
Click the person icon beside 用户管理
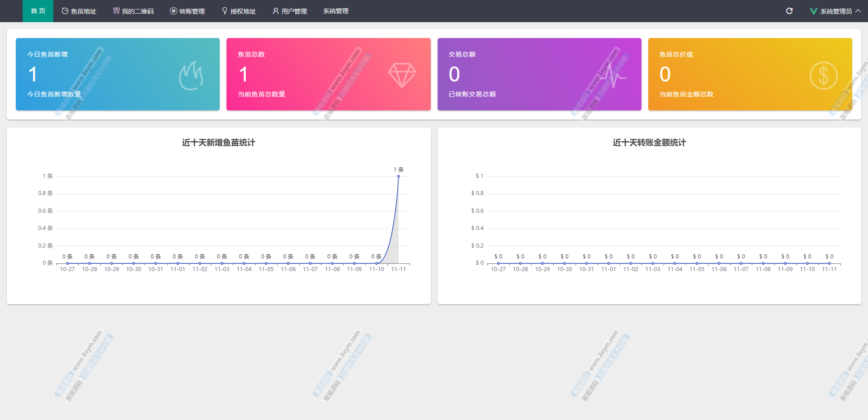275,11
